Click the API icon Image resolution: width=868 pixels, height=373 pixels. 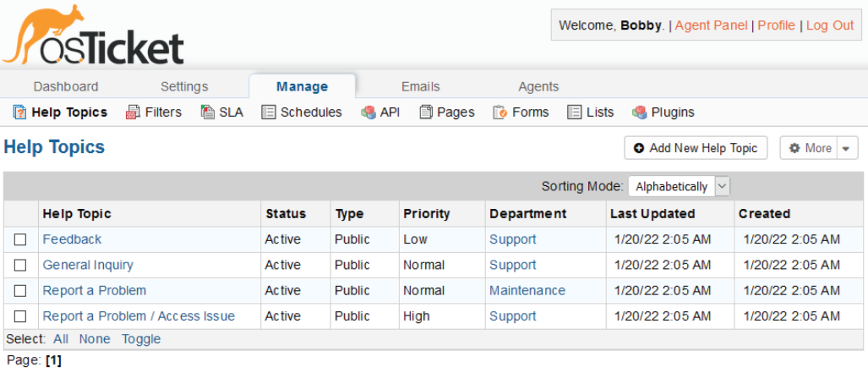[368, 112]
